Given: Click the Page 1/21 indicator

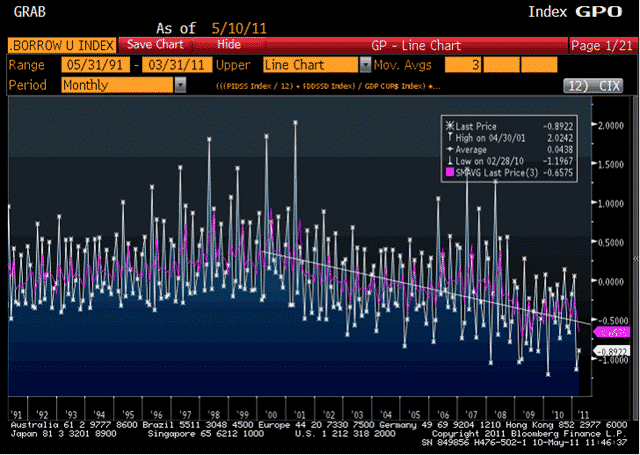Looking at the screenshot, I should [x=598, y=45].
